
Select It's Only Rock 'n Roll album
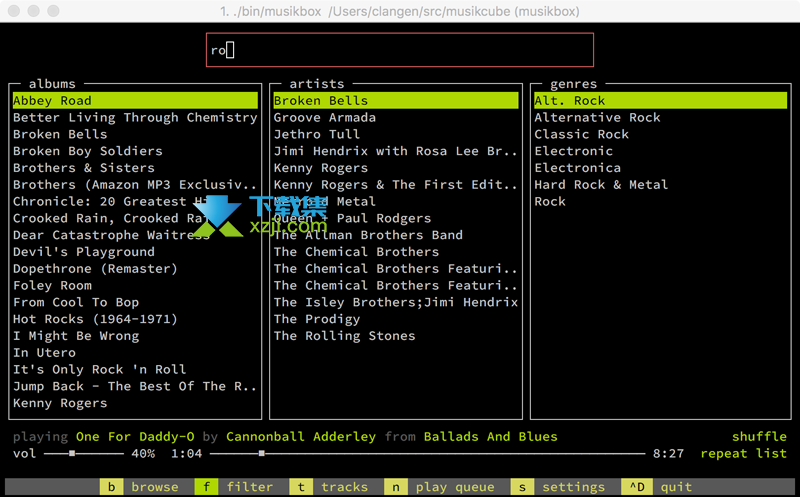click(135, 370)
